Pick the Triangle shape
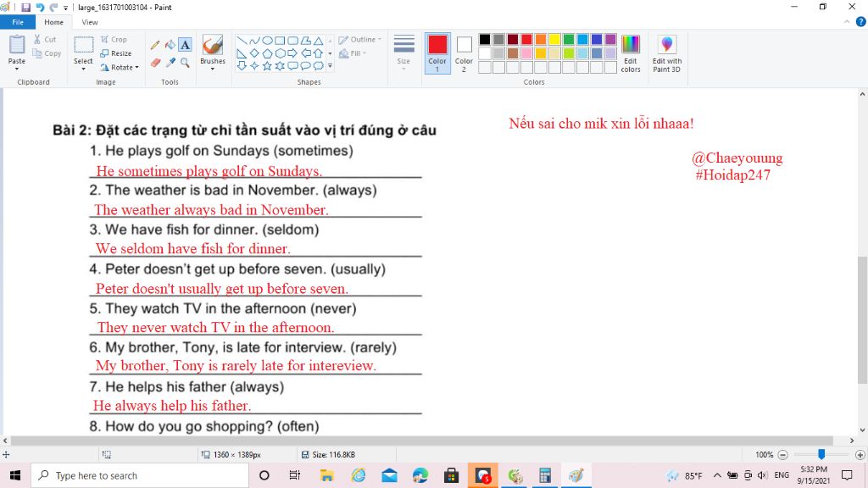 (319, 41)
